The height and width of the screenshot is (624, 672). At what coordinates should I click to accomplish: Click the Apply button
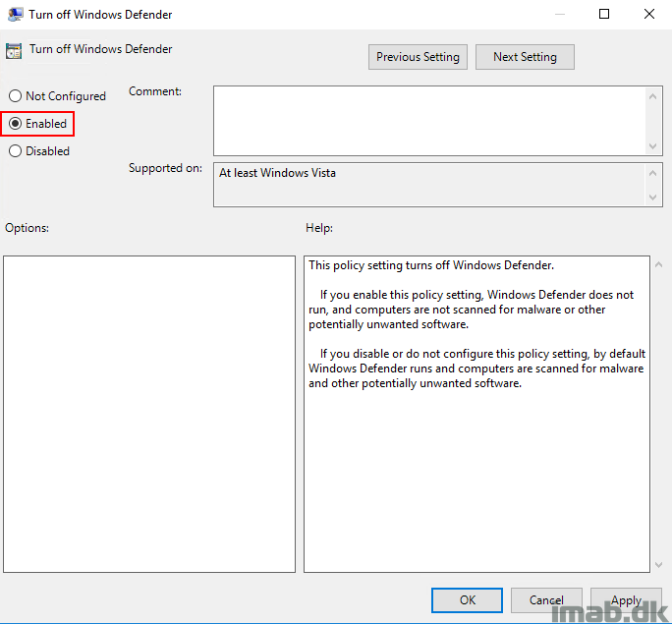point(626,600)
